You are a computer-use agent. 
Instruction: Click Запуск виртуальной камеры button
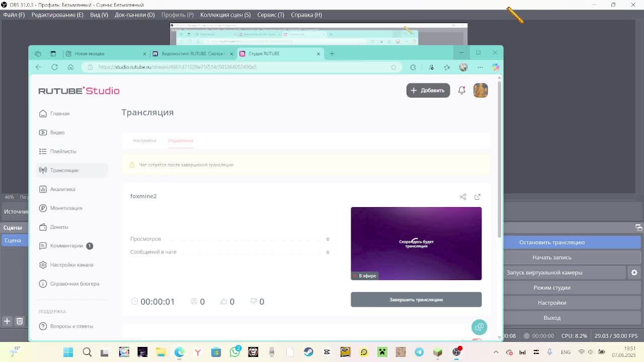coord(565,273)
